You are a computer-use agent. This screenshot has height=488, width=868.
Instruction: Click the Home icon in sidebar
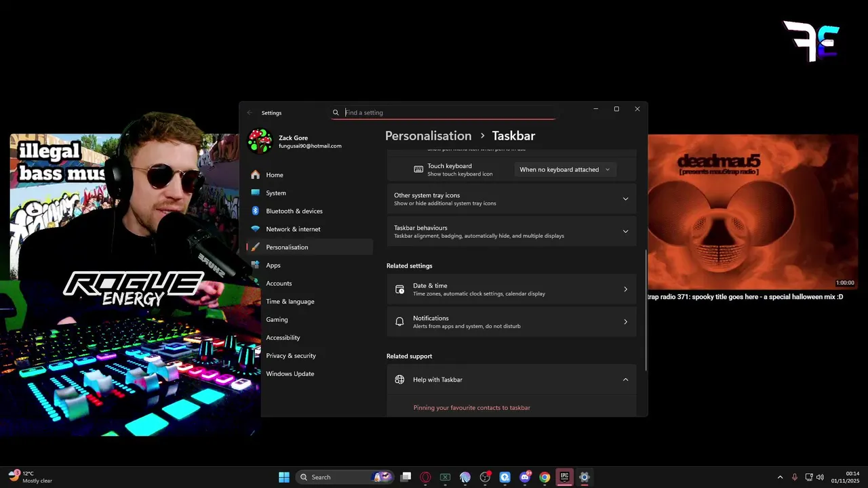(256, 175)
